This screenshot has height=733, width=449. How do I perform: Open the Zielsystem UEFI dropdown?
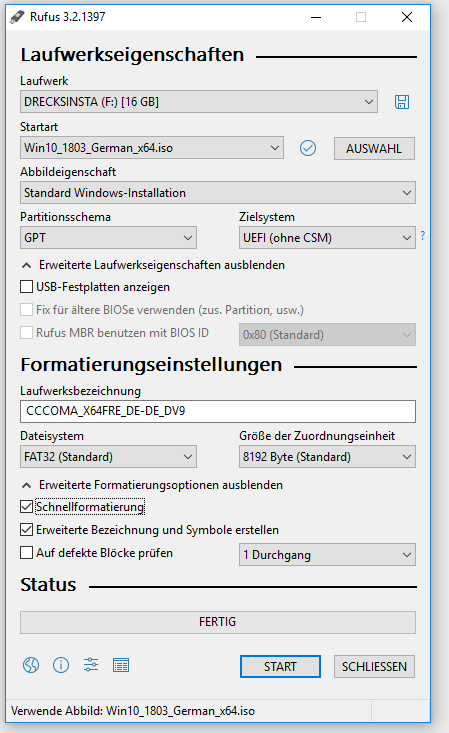(x=327, y=237)
